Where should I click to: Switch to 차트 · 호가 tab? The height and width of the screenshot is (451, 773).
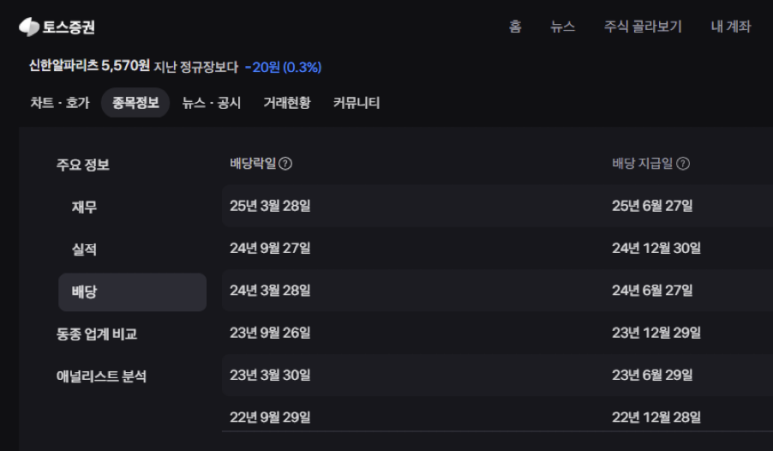60,103
